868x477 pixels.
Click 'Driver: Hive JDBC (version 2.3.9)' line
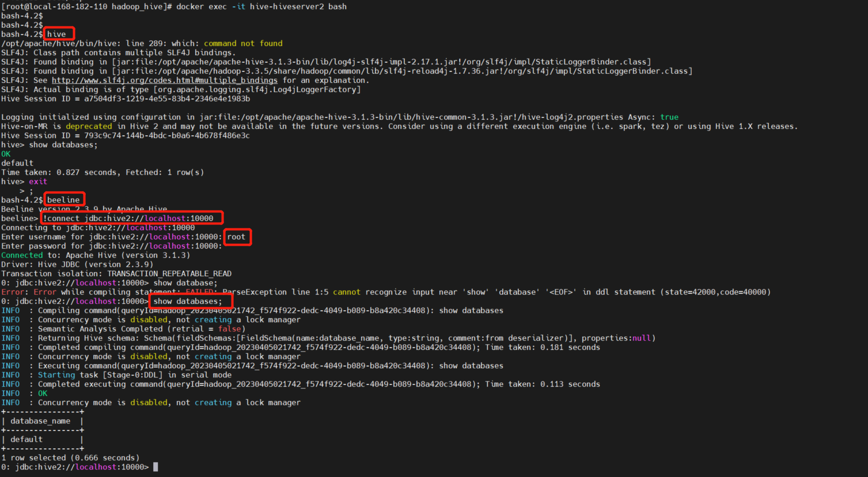point(77,265)
